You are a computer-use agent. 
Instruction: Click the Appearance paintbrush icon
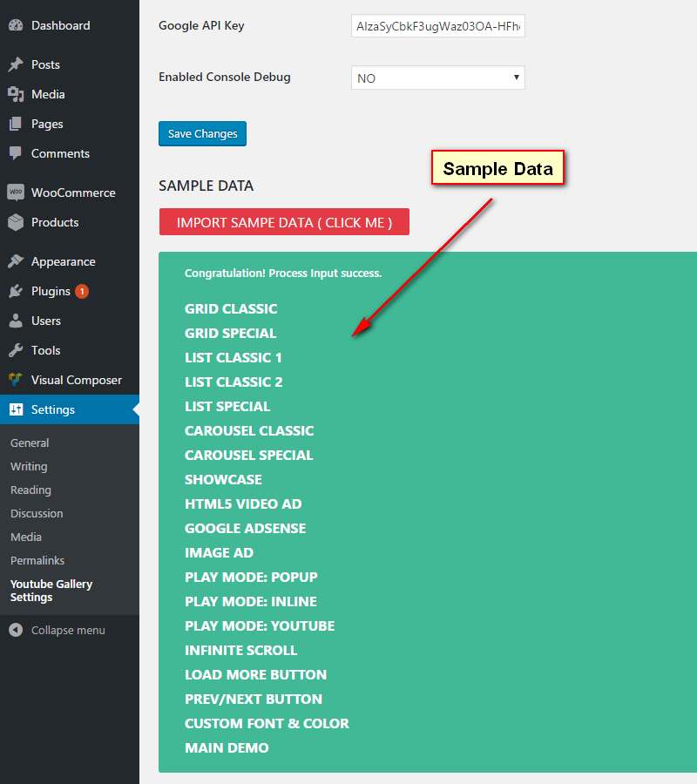click(x=16, y=261)
